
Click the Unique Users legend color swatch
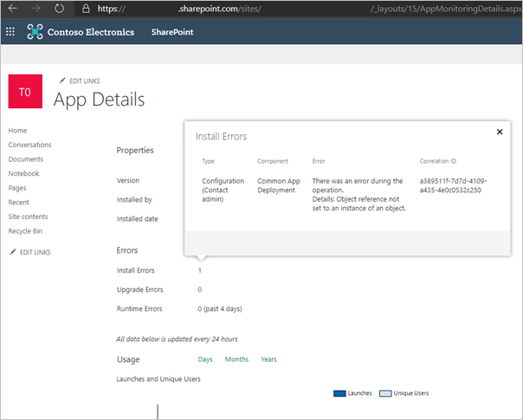[x=385, y=394]
